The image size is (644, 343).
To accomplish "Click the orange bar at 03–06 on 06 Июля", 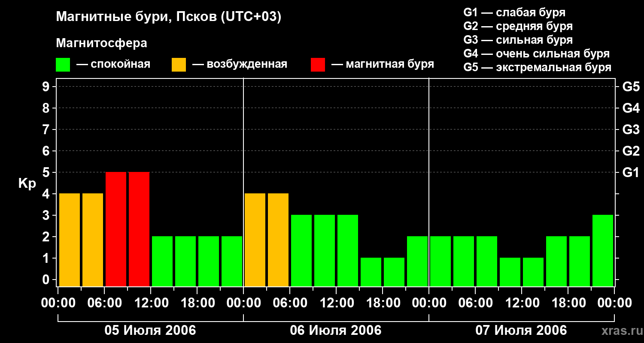I will click(278, 240).
